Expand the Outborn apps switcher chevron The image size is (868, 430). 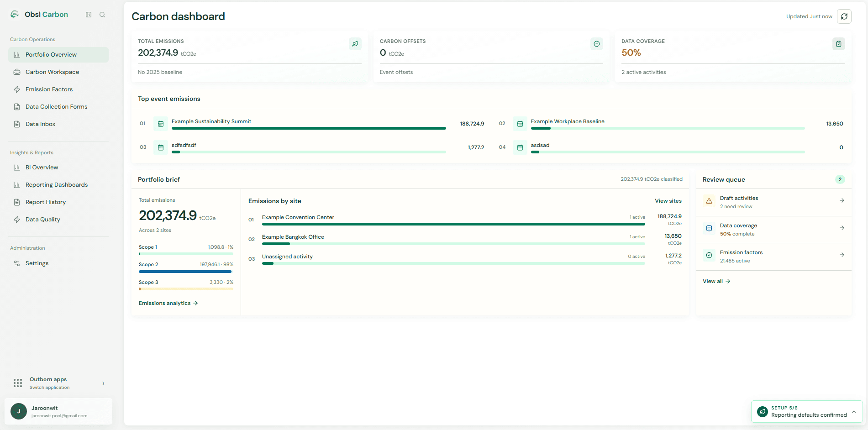click(x=103, y=383)
